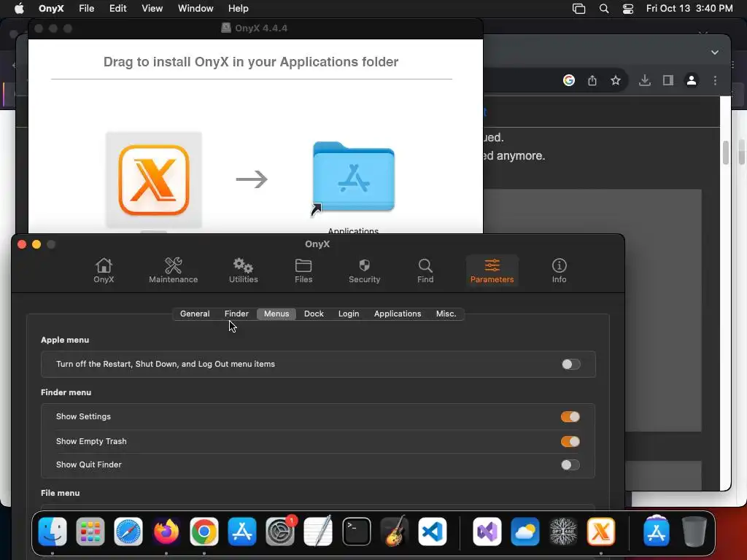Viewport: 747px width, 560px height.
Task: Click the Google icon in Chrome toolbar
Action: 568,80
